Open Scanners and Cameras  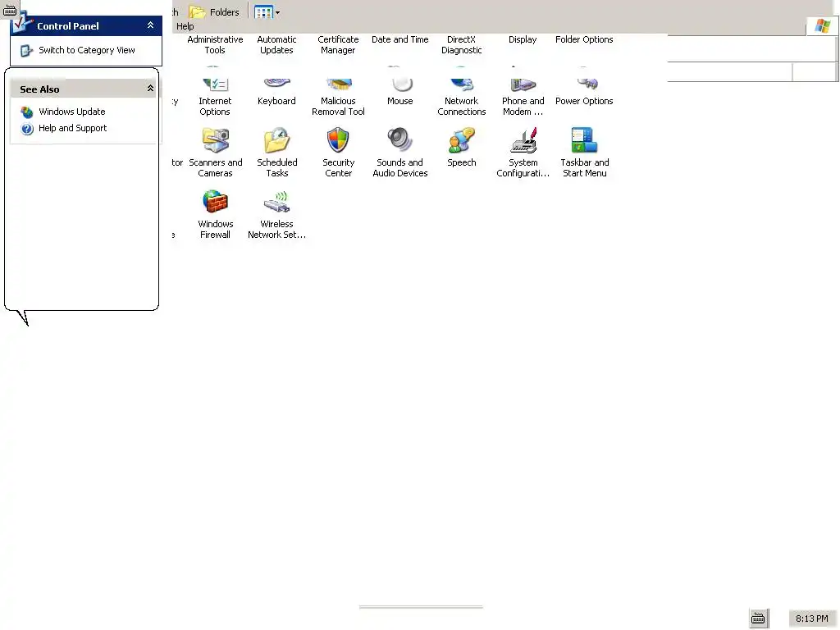point(216,152)
